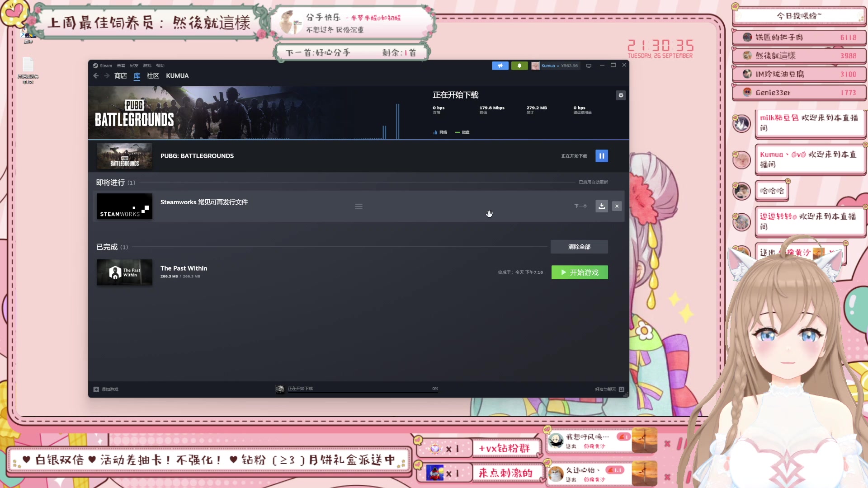The width and height of the screenshot is (868, 488).
Task: Click the PUBG: BATTLEGROUNDS title text
Action: (x=197, y=156)
